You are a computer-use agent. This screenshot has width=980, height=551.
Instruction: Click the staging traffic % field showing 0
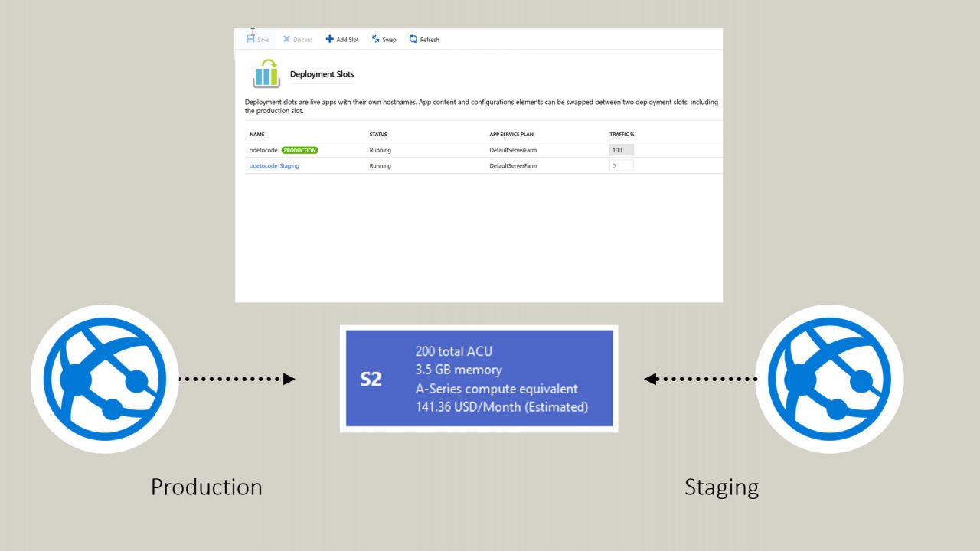coord(622,165)
